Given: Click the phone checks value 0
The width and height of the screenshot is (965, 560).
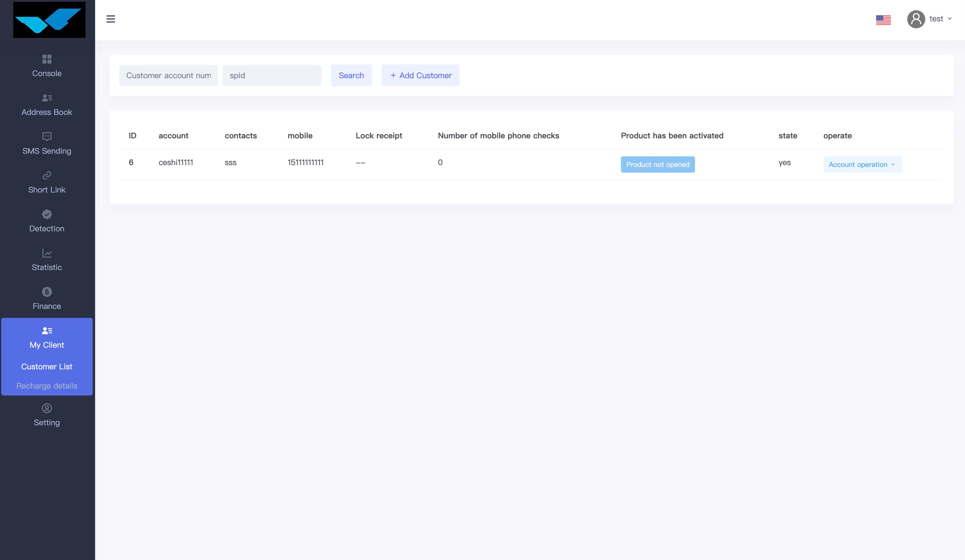Looking at the screenshot, I should (x=440, y=162).
